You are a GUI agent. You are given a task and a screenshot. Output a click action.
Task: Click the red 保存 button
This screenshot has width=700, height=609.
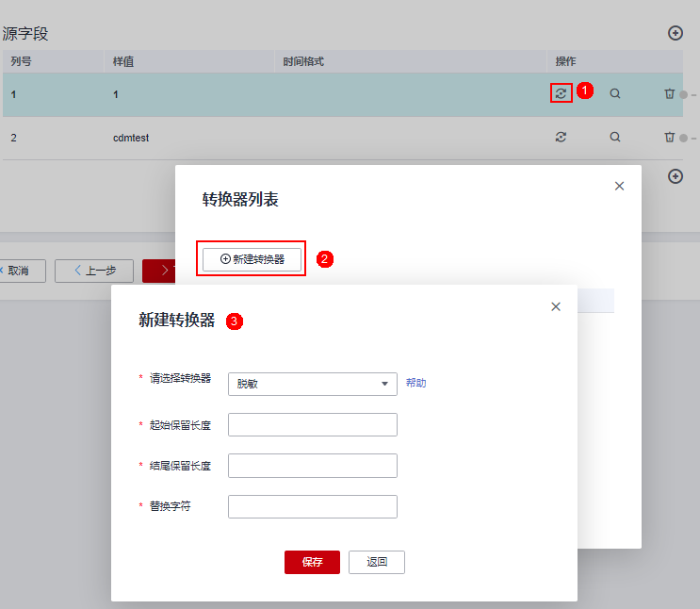(312, 562)
